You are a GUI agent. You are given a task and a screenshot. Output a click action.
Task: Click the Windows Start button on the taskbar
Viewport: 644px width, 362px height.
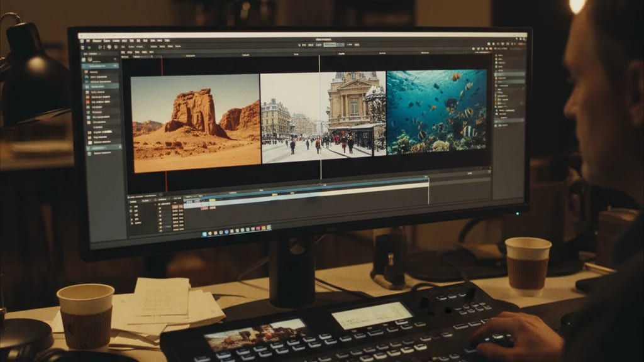click(x=204, y=234)
